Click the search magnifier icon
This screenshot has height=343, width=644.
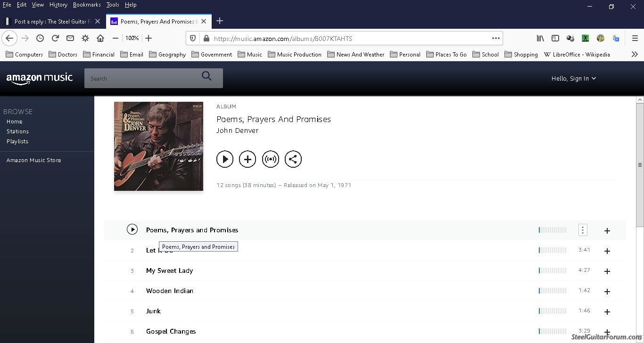206,76
